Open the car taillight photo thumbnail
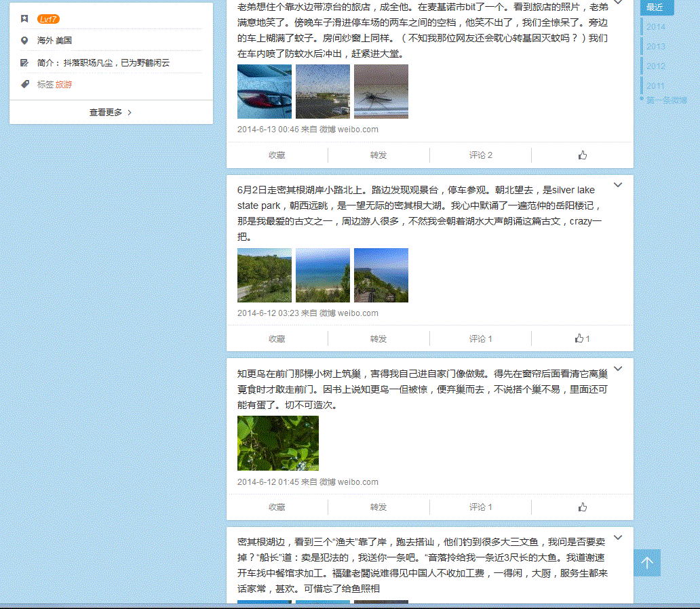 (265, 92)
